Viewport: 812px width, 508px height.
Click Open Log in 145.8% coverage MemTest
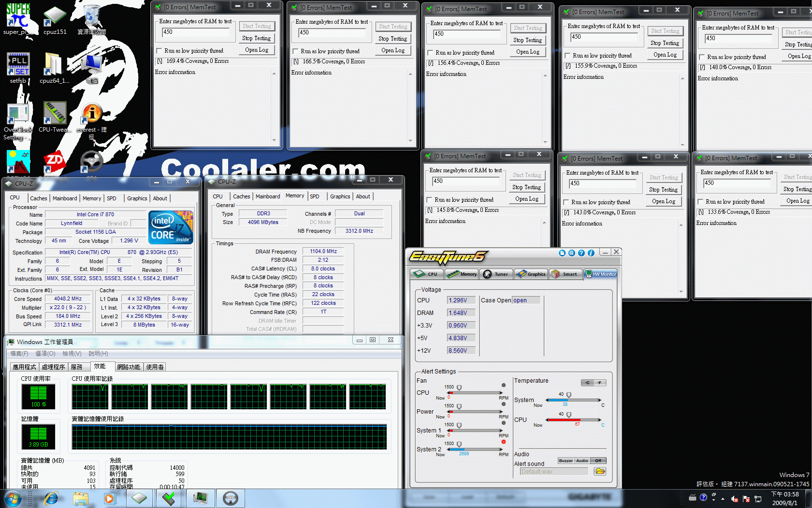click(526, 199)
